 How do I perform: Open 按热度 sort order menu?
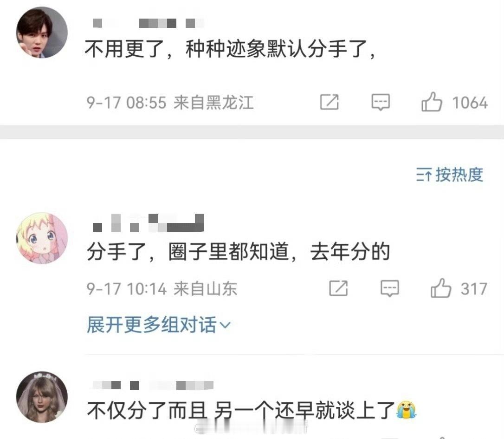[450, 175]
